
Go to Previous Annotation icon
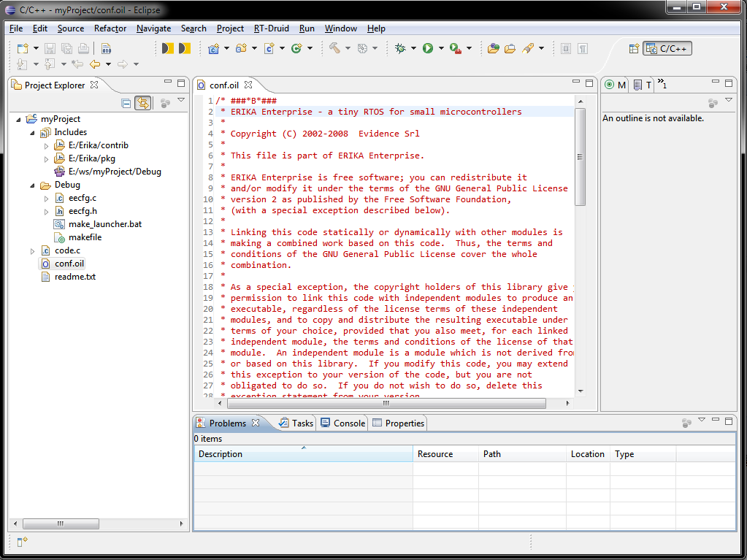50,64
